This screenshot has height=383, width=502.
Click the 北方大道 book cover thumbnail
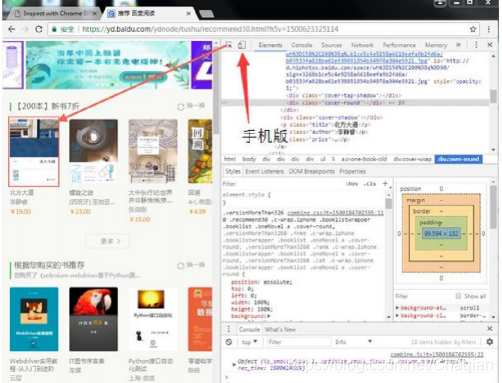tap(34, 152)
